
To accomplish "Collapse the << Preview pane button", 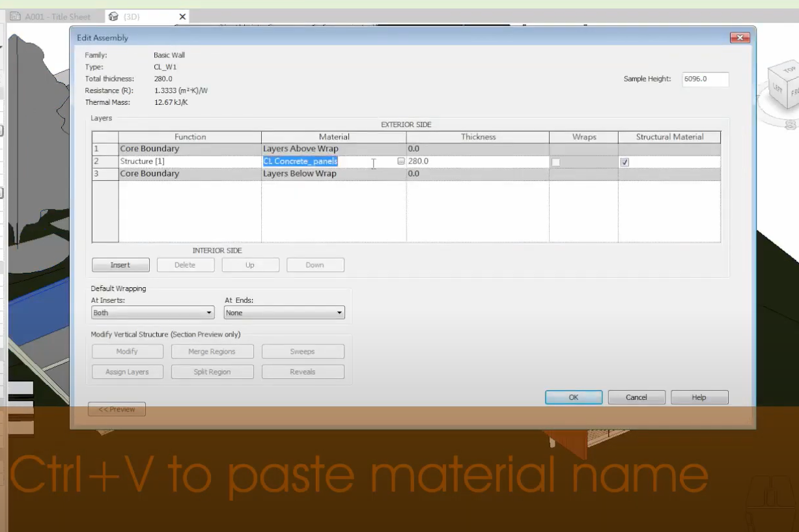I will (117, 410).
